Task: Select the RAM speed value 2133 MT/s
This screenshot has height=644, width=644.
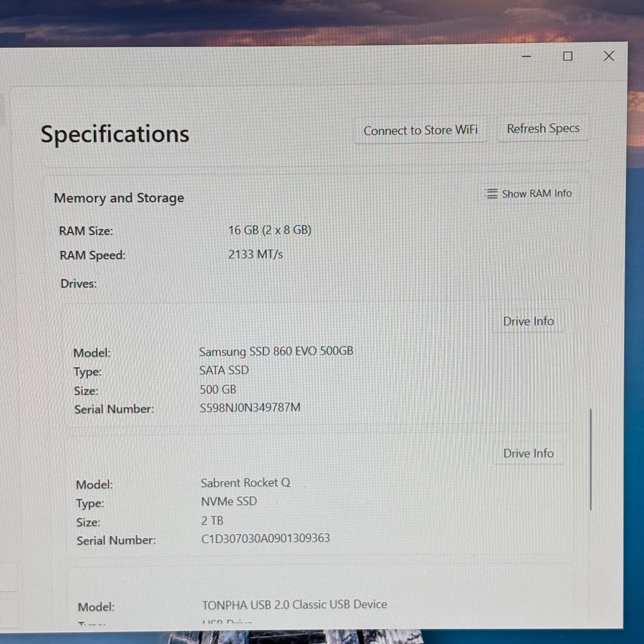Action: (x=255, y=254)
